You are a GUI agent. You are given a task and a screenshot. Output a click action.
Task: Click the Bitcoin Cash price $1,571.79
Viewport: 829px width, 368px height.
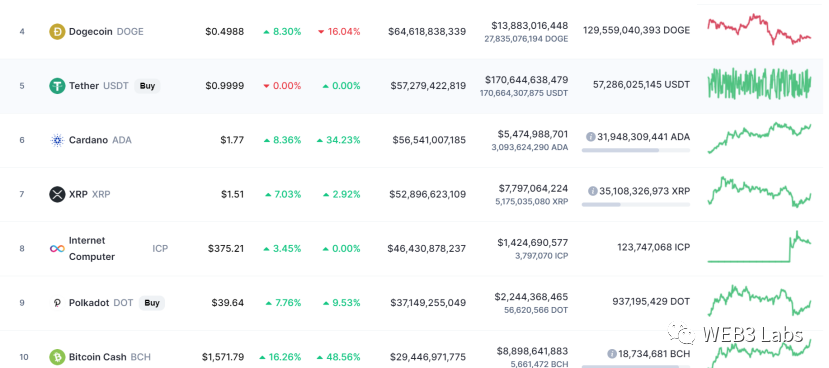(223, 357)
